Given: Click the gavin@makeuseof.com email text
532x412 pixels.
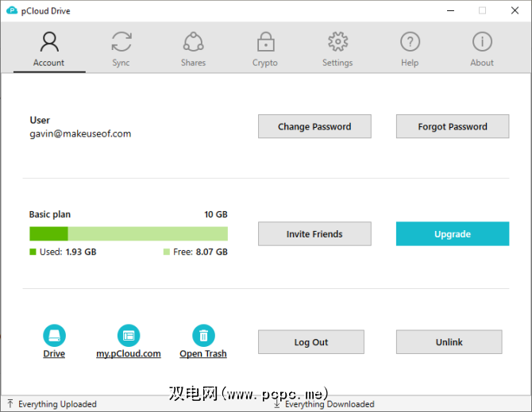Looking at the screenshot, I should pos(80,134).
